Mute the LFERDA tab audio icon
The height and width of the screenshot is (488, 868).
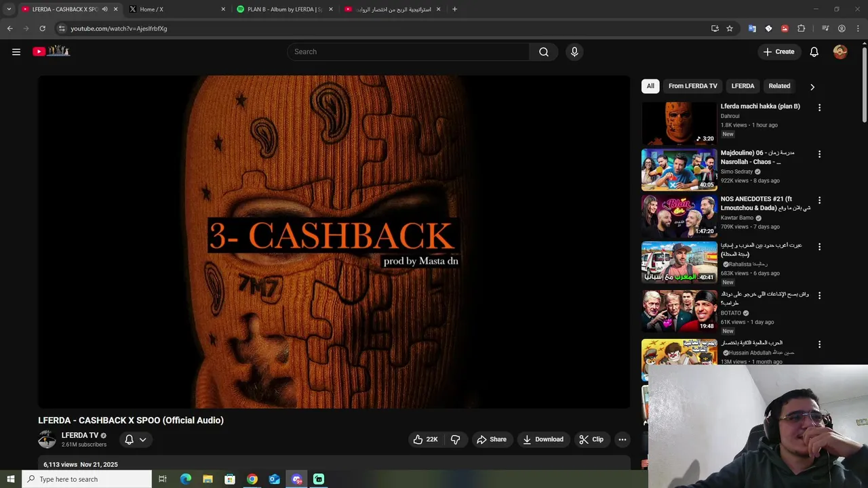coord(104,9)
